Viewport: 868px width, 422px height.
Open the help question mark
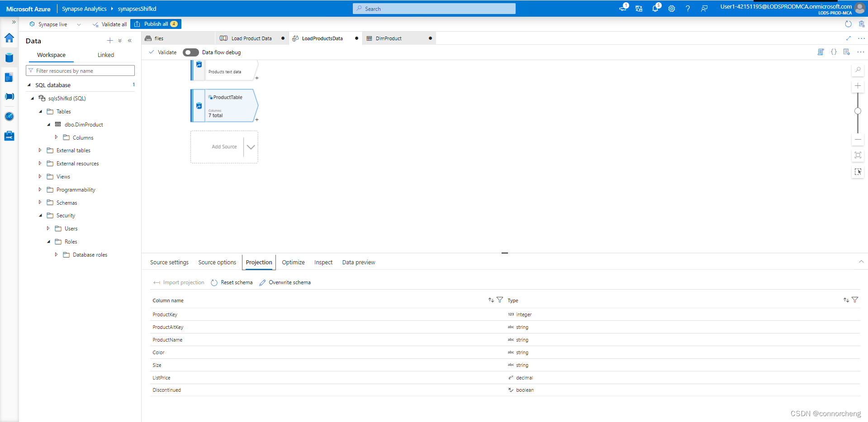pos(688,9)
